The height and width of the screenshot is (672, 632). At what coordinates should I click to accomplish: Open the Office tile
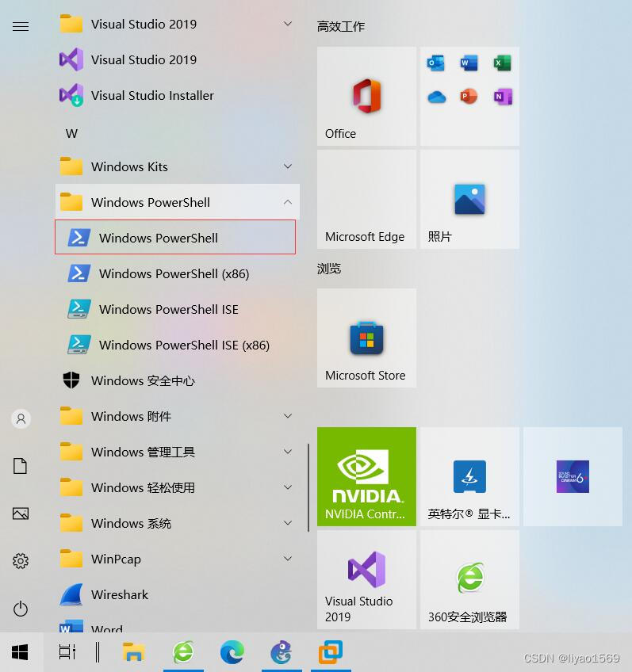(x=366, y=97)
